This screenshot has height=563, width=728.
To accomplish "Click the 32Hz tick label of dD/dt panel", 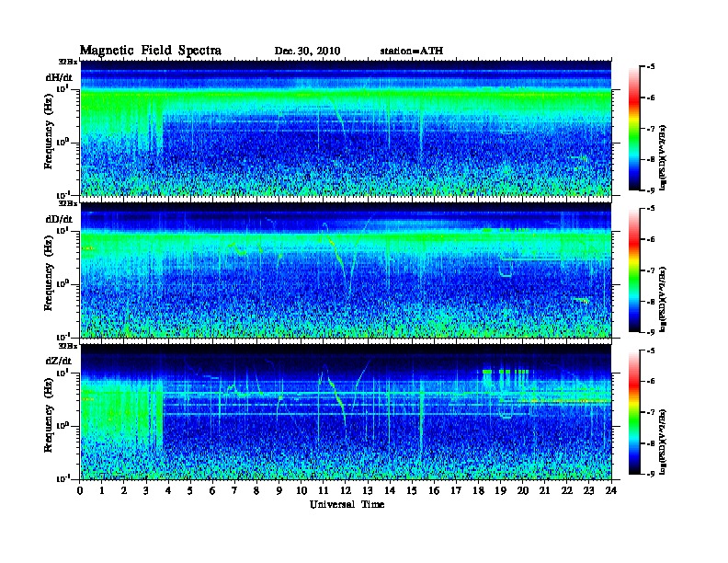I will [x=68, y=203].
